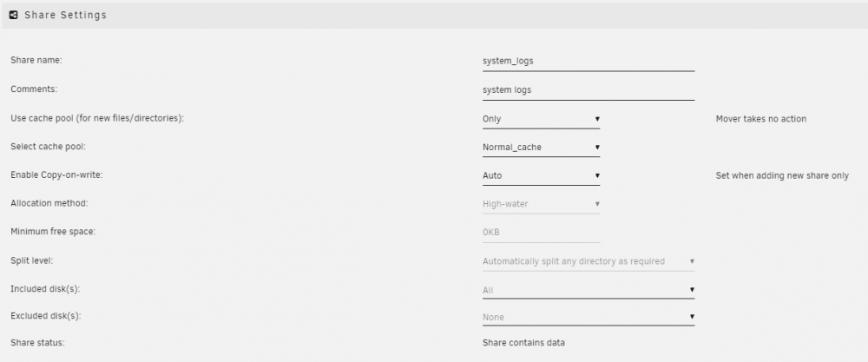The width and height of the screenshot is (868, 362).
Task: Click the 'Minimum free space:' label
Action: click(x=53, y=232)
